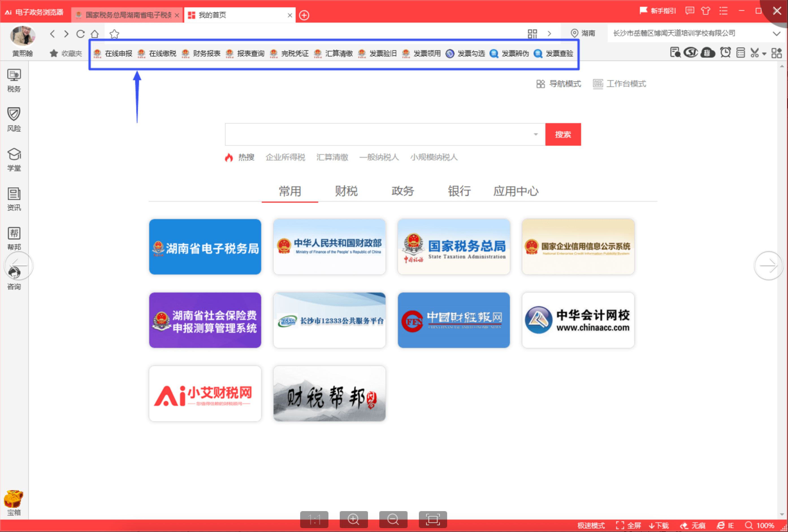Take a screenshot with the scissors tool

(754, 53)
